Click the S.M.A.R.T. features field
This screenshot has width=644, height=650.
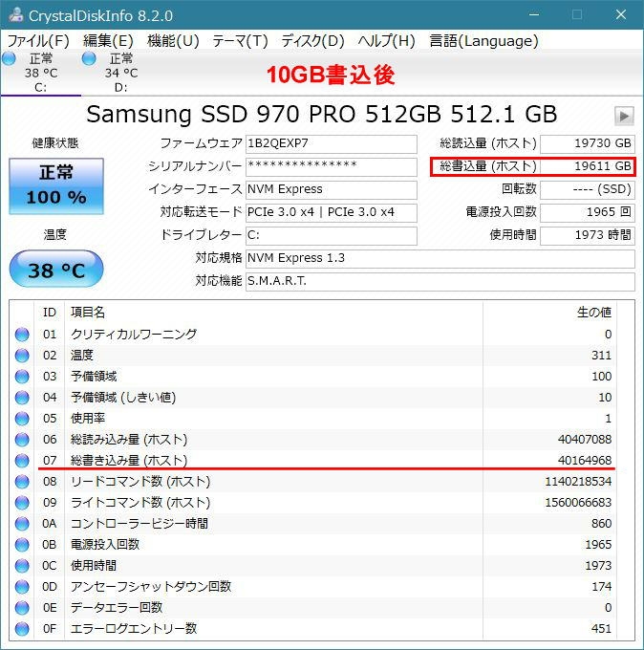(x=440, y=282)
